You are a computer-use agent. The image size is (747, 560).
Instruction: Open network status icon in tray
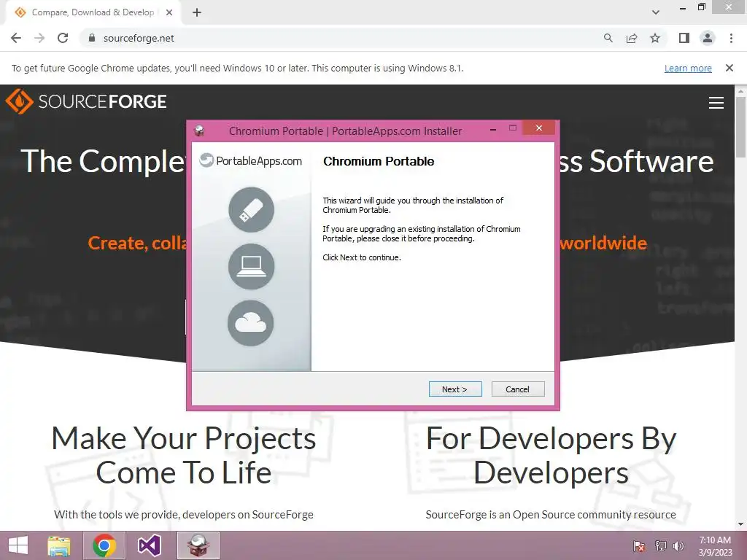(x=660, y=546)
